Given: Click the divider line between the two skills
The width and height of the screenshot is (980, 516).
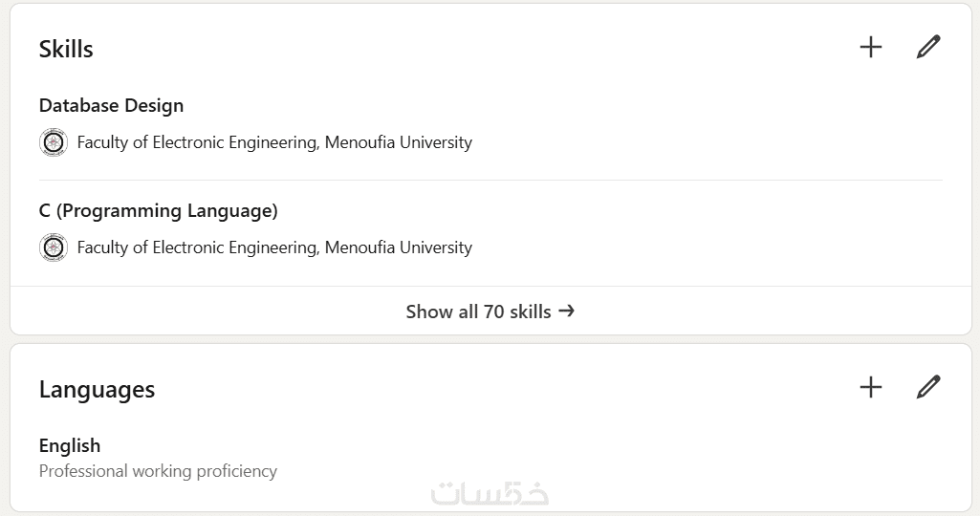Looking at the screenshot, I should tap(490, 180).
